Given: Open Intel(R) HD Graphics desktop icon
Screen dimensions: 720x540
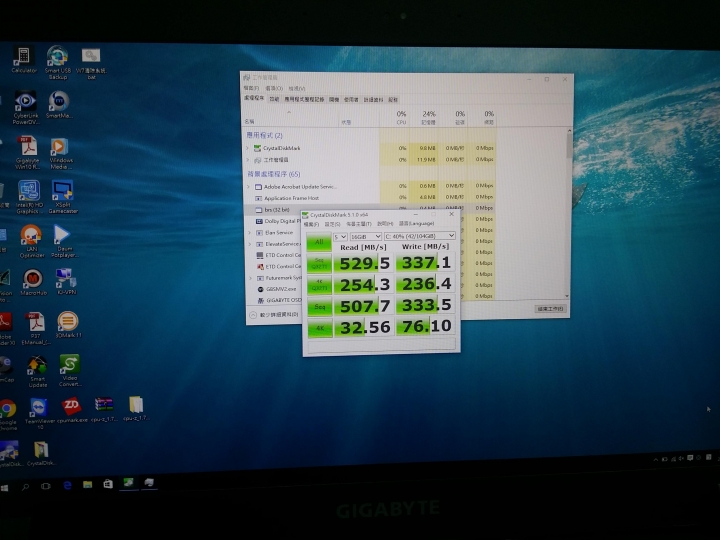Looking at the screenshot, I should pyautogui.click(x=28, y=197).
